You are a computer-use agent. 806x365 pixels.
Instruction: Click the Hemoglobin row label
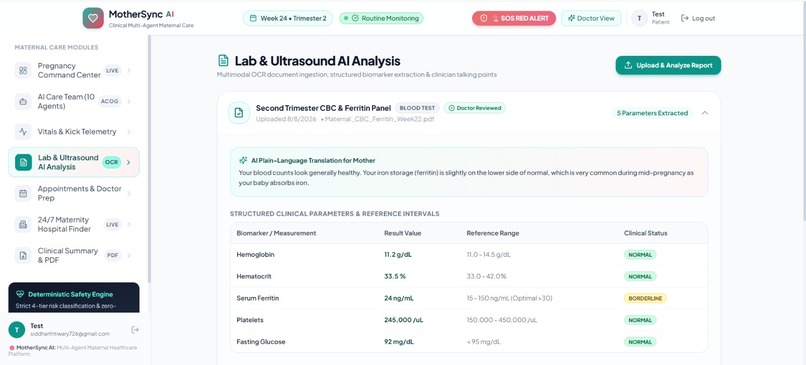click(x=255, y=254)
